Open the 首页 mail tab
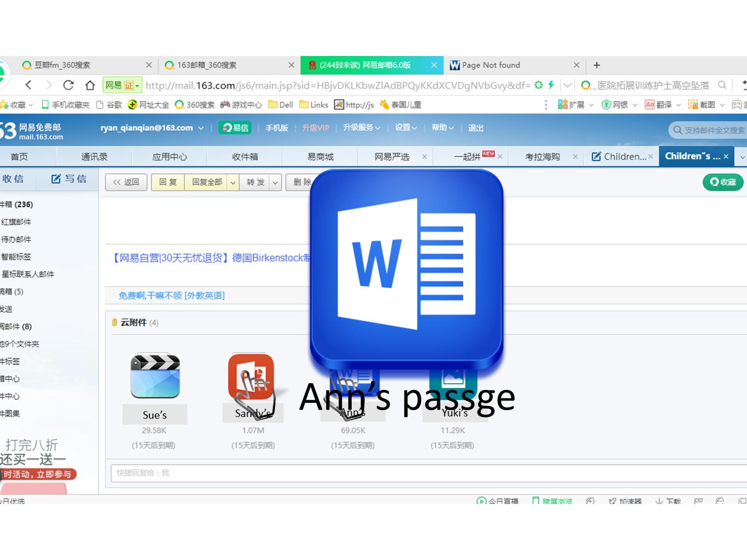 tap(19, 156)
